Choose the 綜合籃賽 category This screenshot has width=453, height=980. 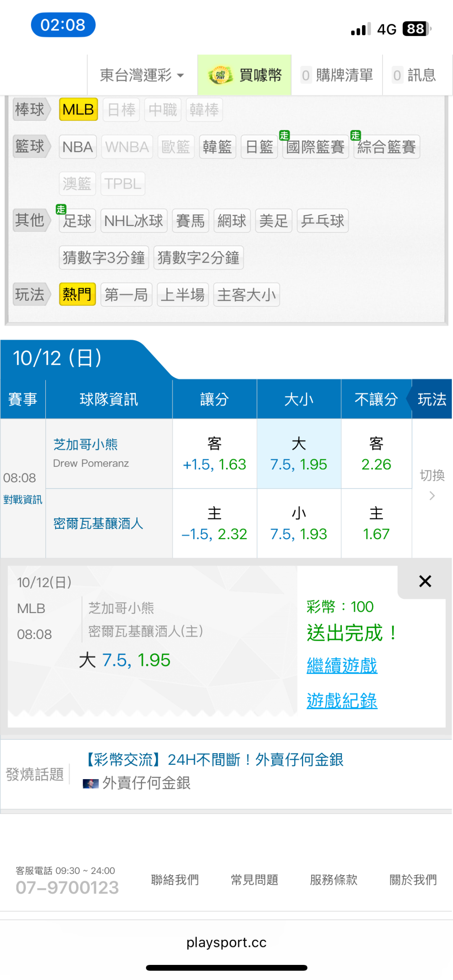coord(387,147)
